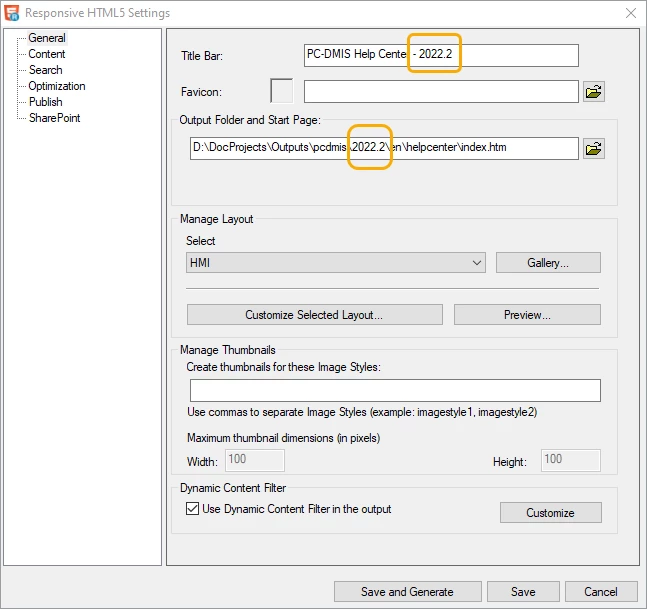Close the Responsive HTML5 Settings dialog

pos(630,13)
